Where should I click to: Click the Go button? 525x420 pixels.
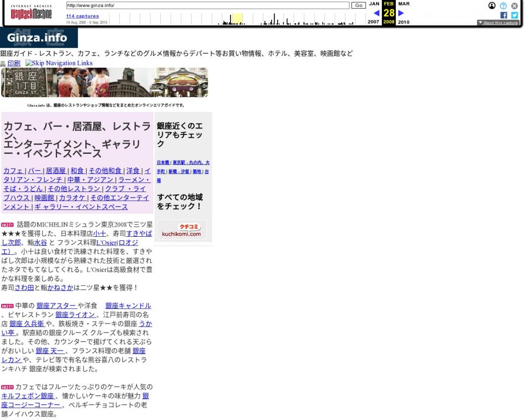click(359, 6)
